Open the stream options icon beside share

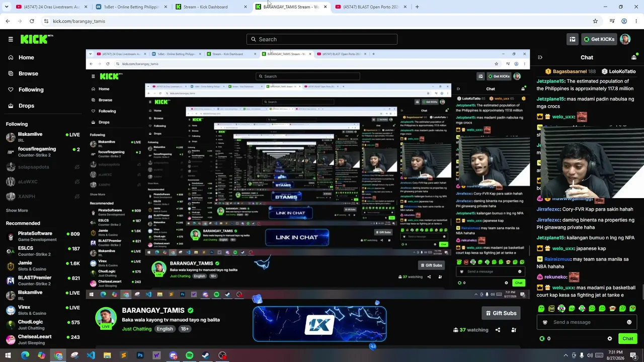pyautogui.click(x=514, y=330)
